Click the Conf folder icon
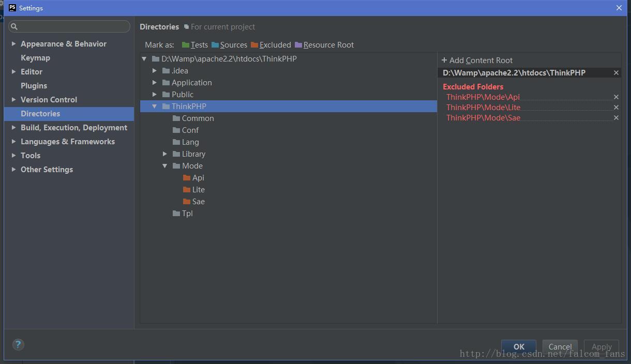631x364 pixels. (176, 130)
